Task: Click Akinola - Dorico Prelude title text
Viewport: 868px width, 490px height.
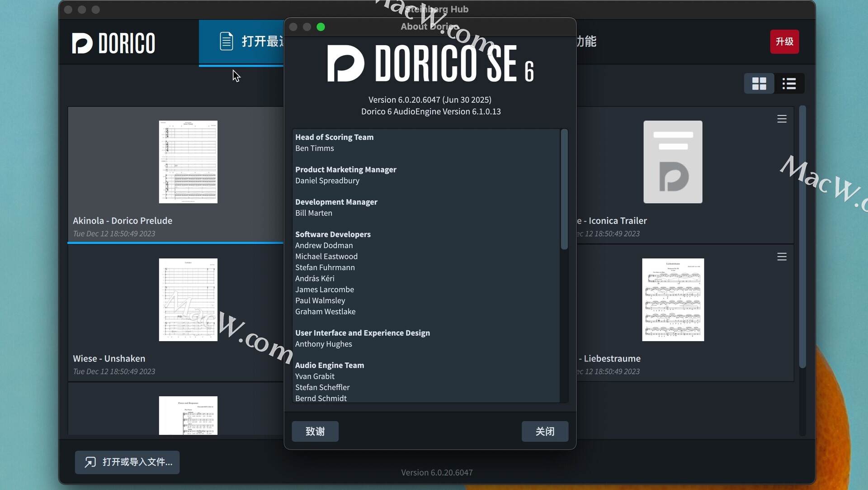Action: pyautogui.click(x=123, y=220)
